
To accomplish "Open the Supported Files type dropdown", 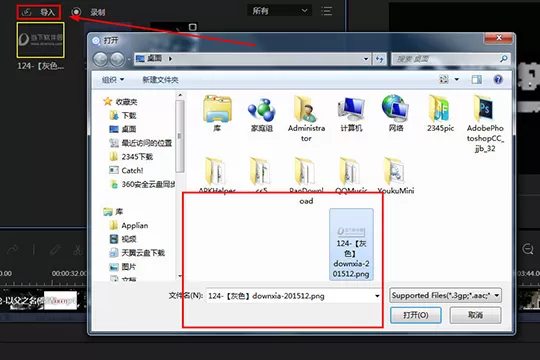I will pos(445,295).
